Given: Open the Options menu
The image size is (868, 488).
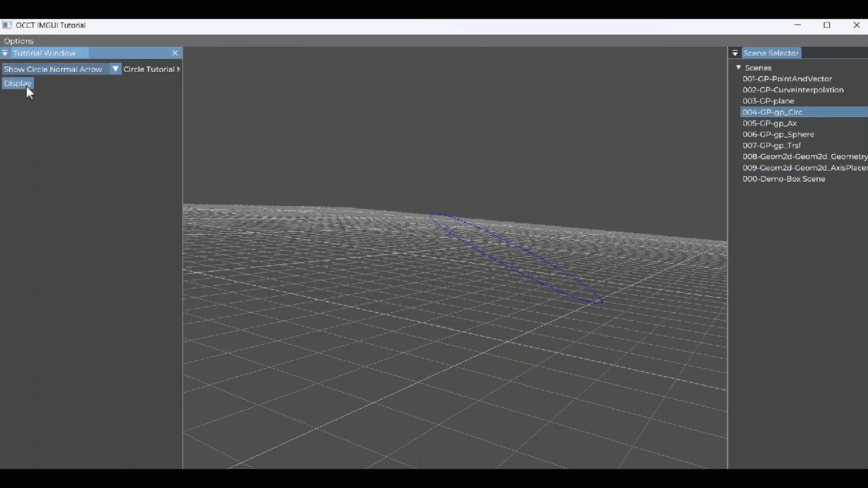Looking at the screenshot, I should [x=19, y=41].
